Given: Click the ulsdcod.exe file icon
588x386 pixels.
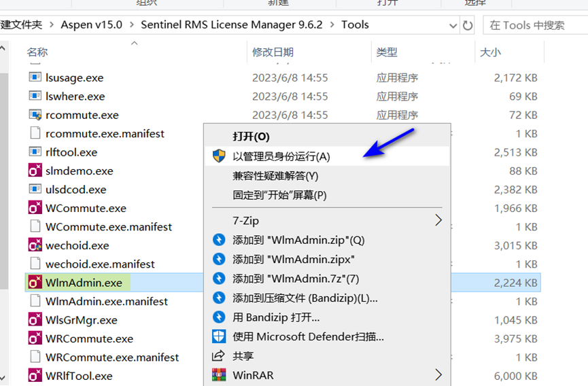Looking at the screenshot, I should pyautogui.click(x=35, y=189).
